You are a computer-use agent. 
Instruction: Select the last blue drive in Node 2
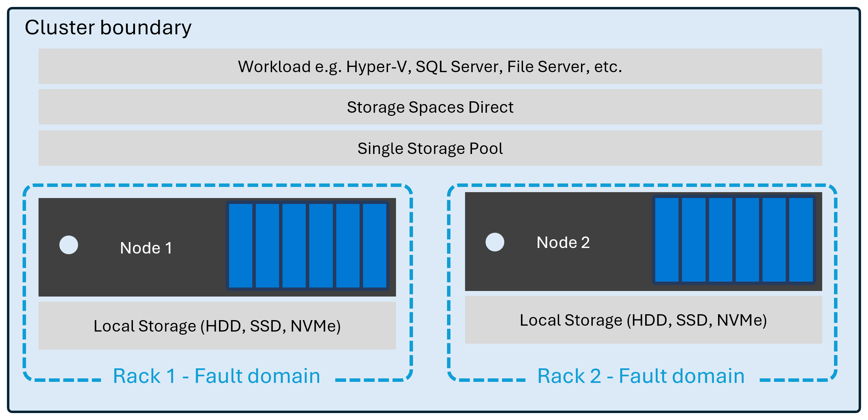(x=801, y=240)
